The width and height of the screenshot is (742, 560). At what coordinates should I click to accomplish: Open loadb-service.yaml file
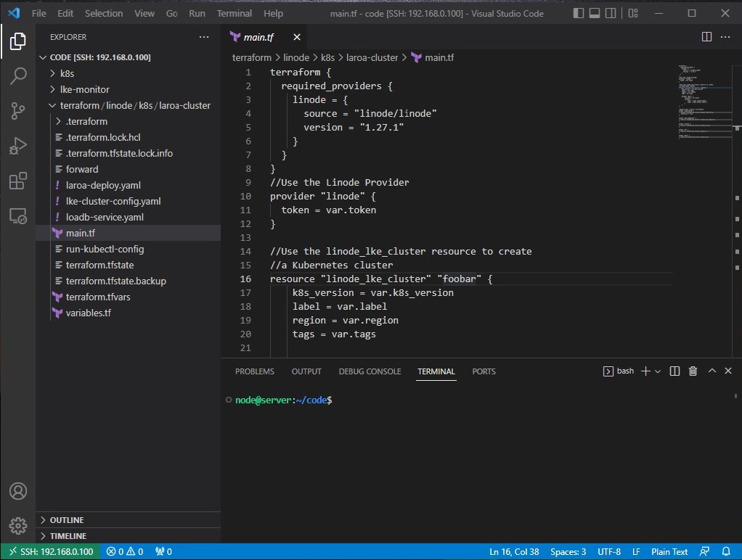(129, 217)
